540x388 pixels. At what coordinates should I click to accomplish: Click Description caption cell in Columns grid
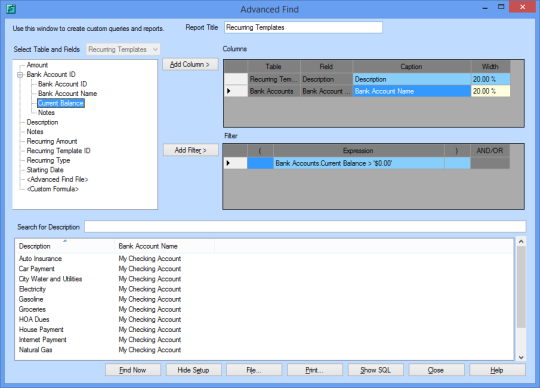[412, 79]
